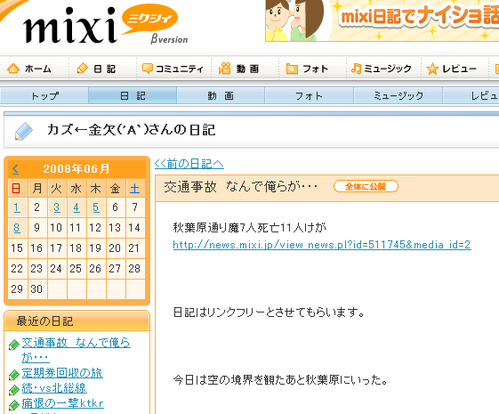Click the Review star icon
The width and height of the screenshot is (499, 414).
(x=432, y=69)
